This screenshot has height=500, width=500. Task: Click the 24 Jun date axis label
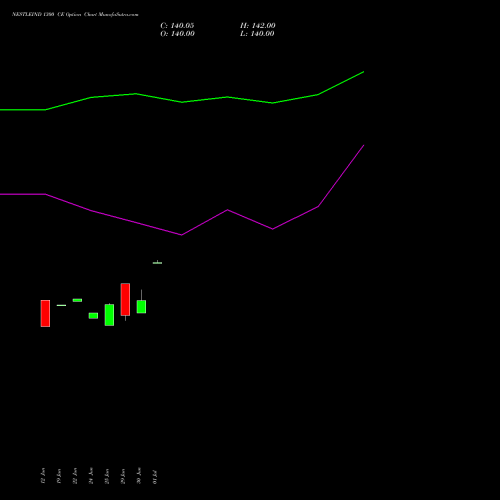pos(91,476)
